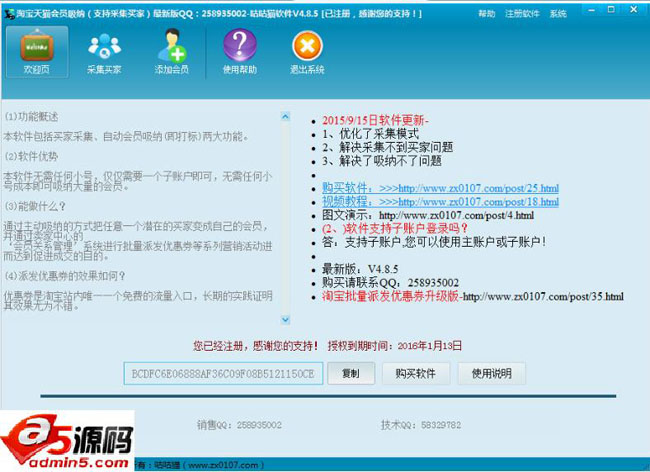This screenshot has width=650, height=472.
Task: Click the 退出系统 exit system icon
Action: [307, 52]
